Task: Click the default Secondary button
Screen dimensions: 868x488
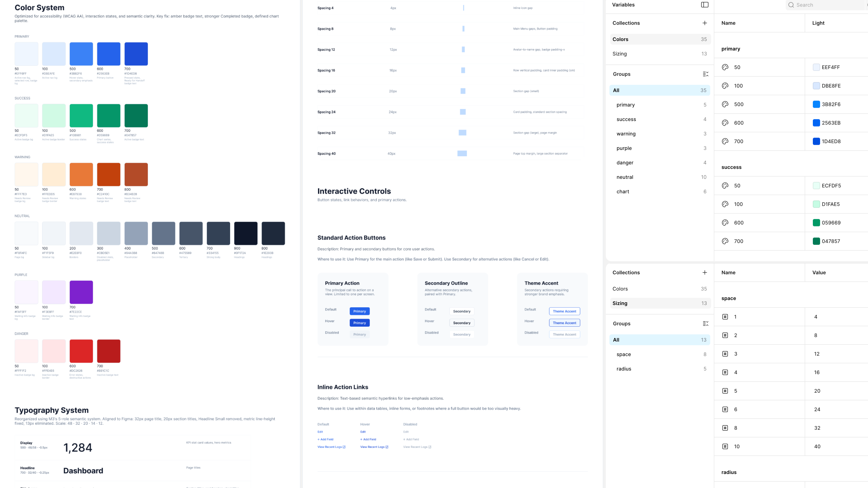Action: click(x=462, y=311)
